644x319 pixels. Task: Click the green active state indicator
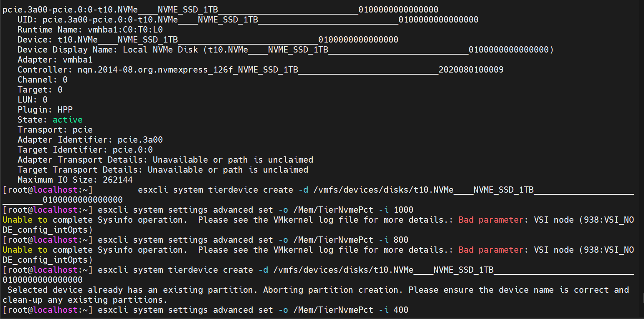[x=68, y=120]
